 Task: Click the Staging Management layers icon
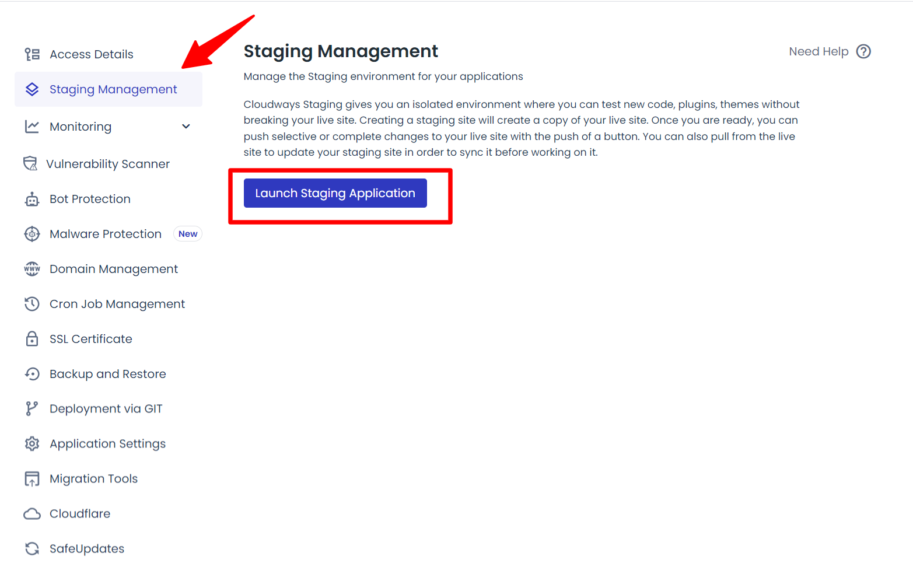(32, 89)
